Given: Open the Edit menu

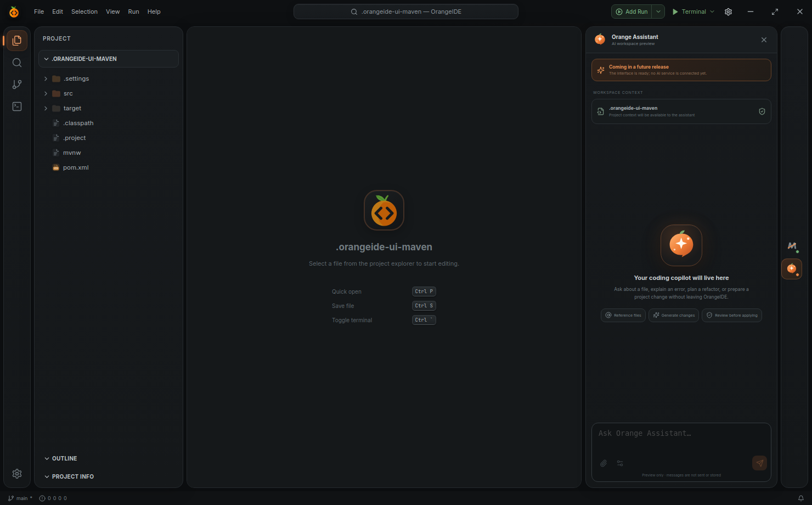Looking at the screenshot, I should point(58,12).
